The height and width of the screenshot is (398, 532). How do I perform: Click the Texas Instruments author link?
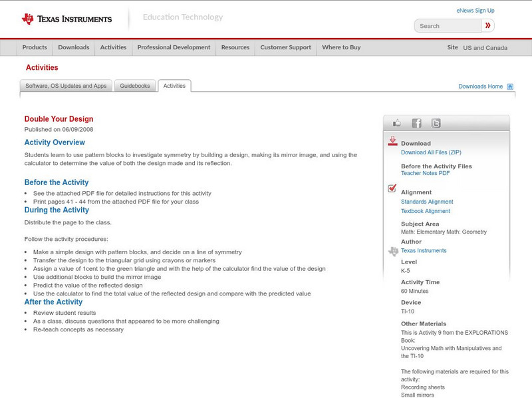tap(424, 251)
